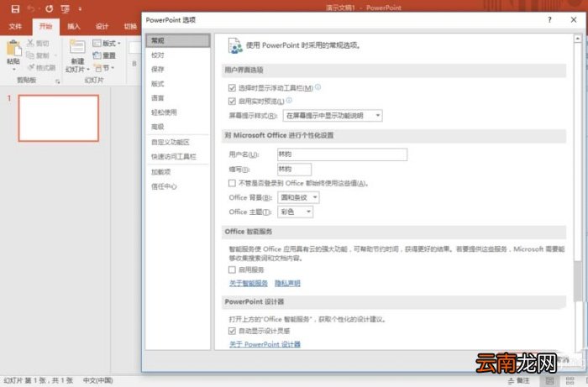The width and height of the screenshot is (588, 387).
Task: Select 高级 category in options list
Action: (178, 127)
